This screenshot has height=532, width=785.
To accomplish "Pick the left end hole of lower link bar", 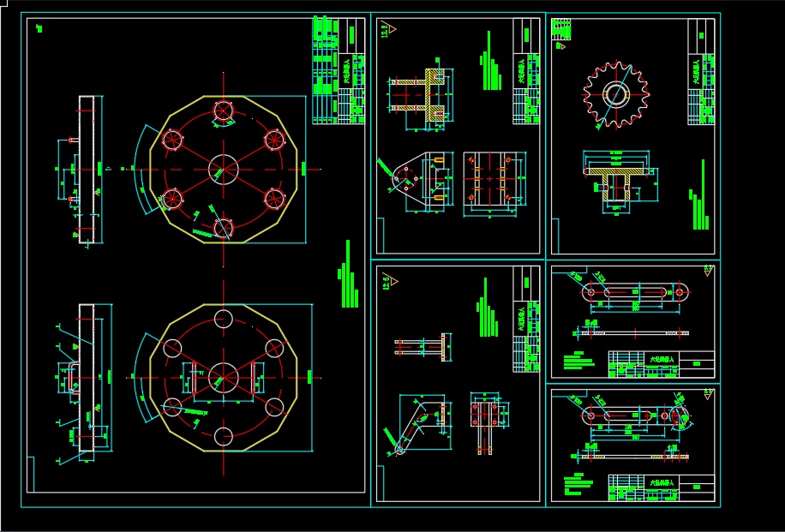I will coord(590,415).
